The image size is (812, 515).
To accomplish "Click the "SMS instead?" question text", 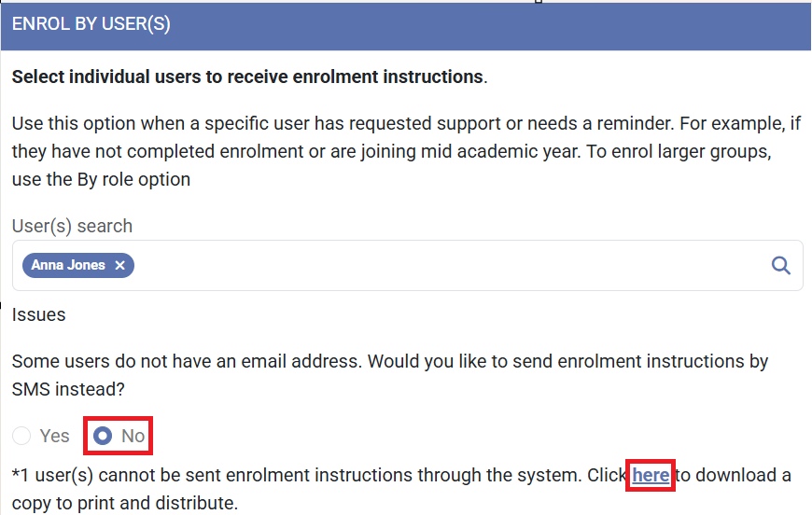I will coord(68,387).
